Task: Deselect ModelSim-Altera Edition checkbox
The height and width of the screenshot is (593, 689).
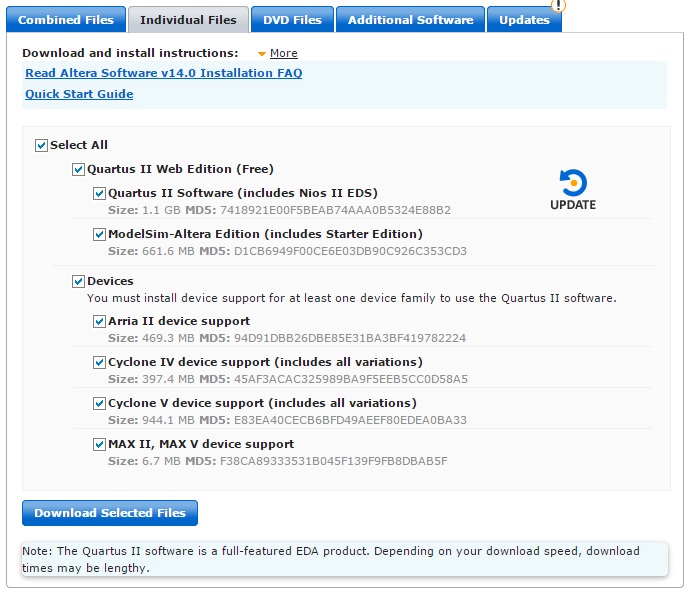Action: click(x=100, y=234)
